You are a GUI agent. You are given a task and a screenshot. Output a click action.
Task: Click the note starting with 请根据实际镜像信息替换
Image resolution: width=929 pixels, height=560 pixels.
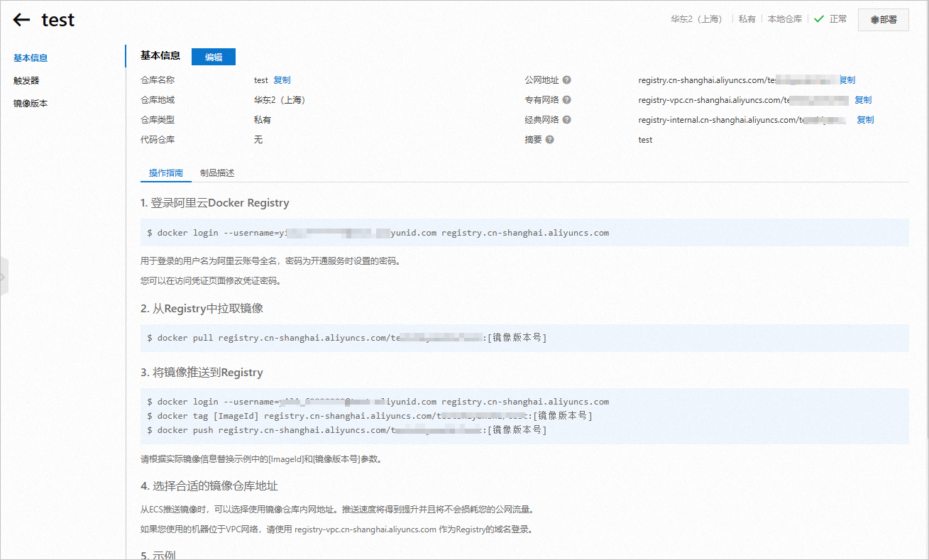pos(262,459)
